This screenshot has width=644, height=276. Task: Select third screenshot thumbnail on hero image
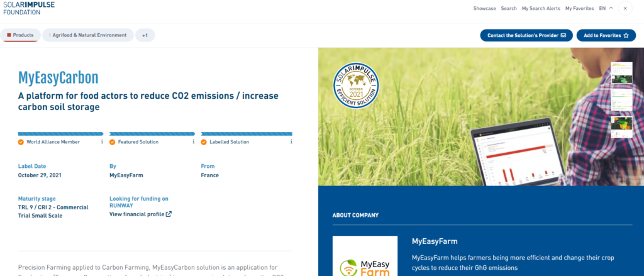[621, 126]
